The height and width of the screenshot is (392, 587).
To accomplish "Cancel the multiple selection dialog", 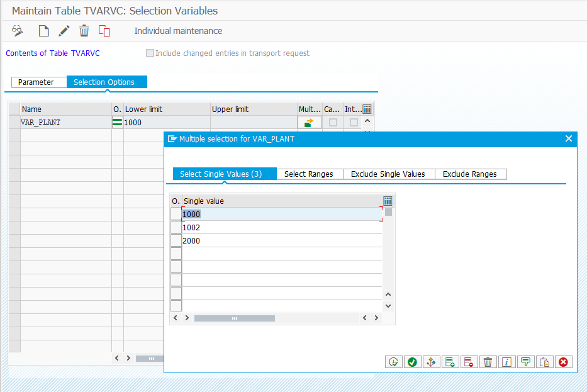I will [x=563, y=362].
